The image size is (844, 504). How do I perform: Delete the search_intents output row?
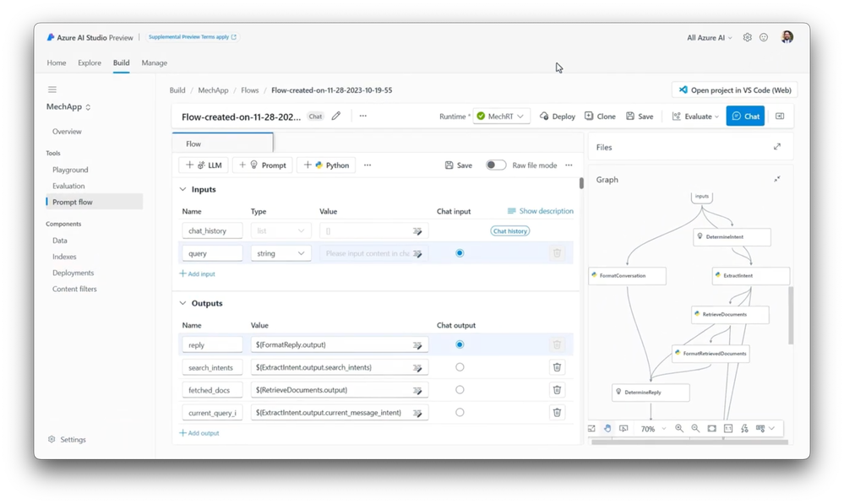coord(557,367)
